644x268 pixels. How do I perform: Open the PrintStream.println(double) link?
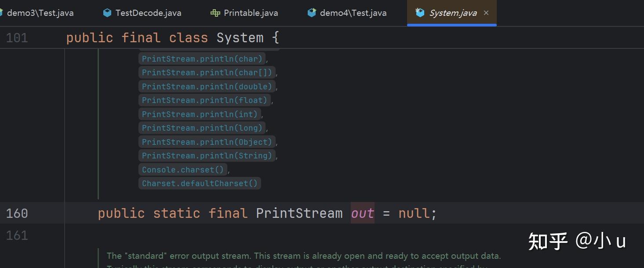pos(207,86)
